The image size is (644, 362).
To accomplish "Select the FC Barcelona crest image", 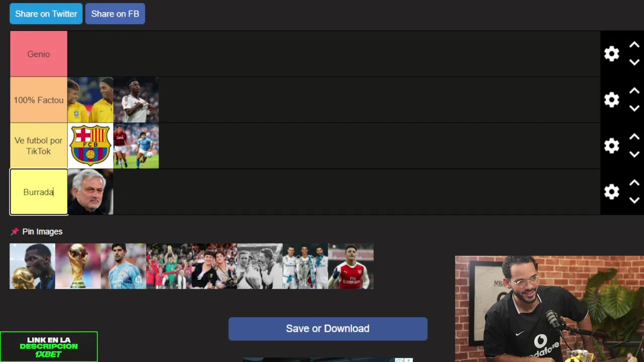I will [90, 146].
